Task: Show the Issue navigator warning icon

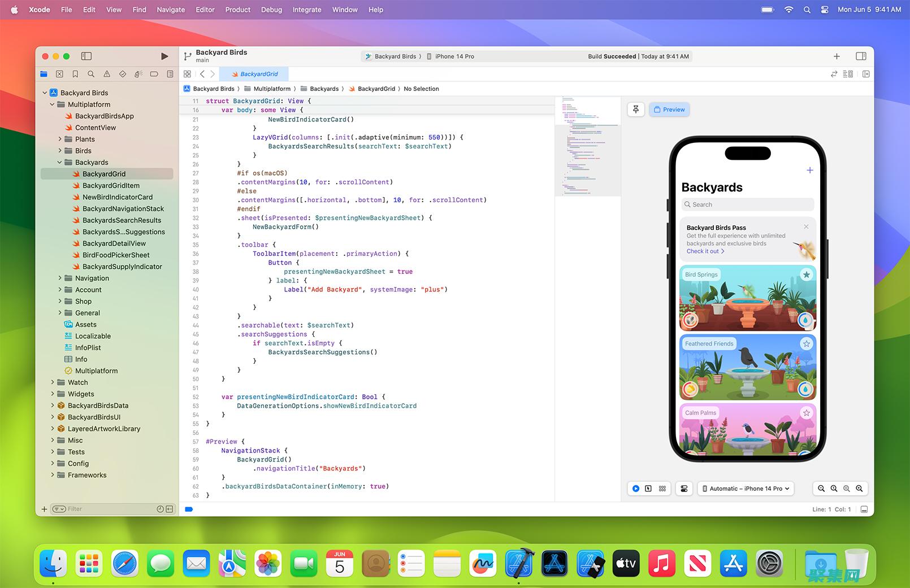Action: click(x=106, y=73)
